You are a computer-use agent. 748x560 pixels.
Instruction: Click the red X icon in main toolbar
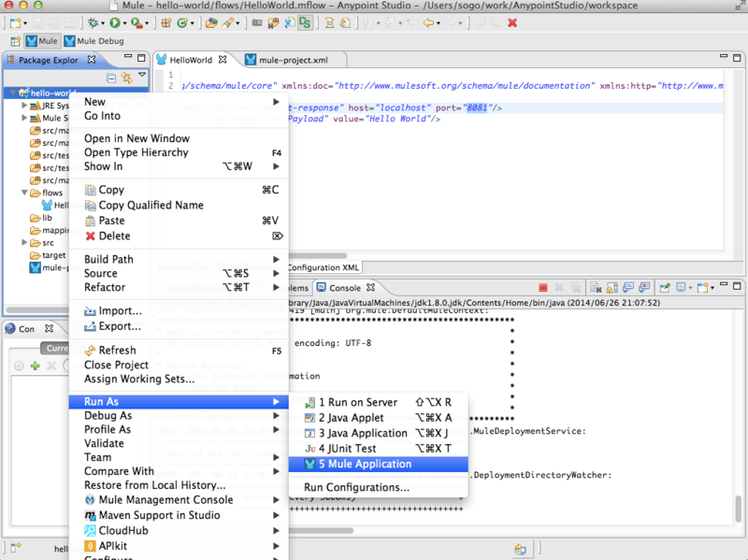512,22
